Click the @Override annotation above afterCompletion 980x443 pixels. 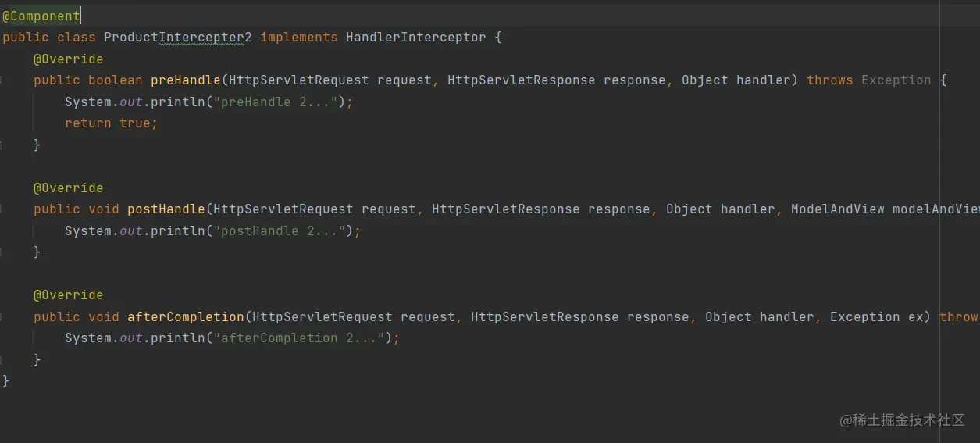(x=68, y=295)
